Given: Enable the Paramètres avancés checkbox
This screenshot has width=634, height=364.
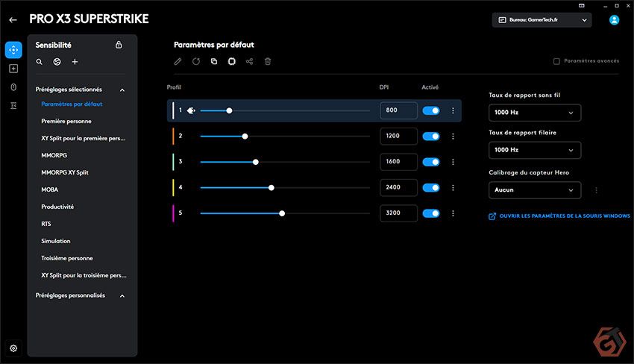Looking at the screenshot, I should [556, 61].
